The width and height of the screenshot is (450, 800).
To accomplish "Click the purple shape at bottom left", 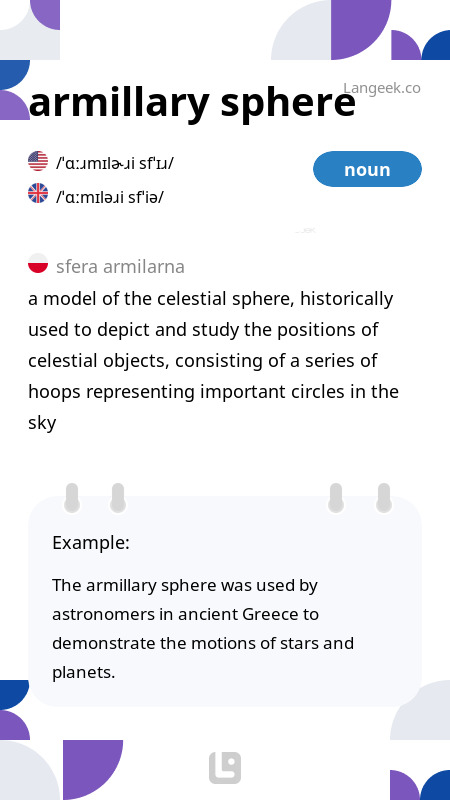I will [93, 770].
